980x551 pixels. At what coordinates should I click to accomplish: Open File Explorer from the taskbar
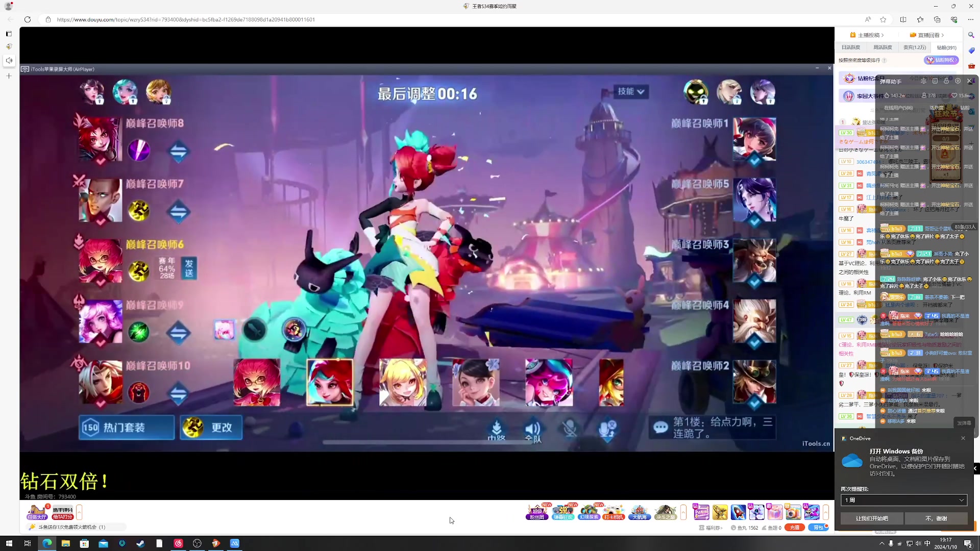[x=65, y=543]
